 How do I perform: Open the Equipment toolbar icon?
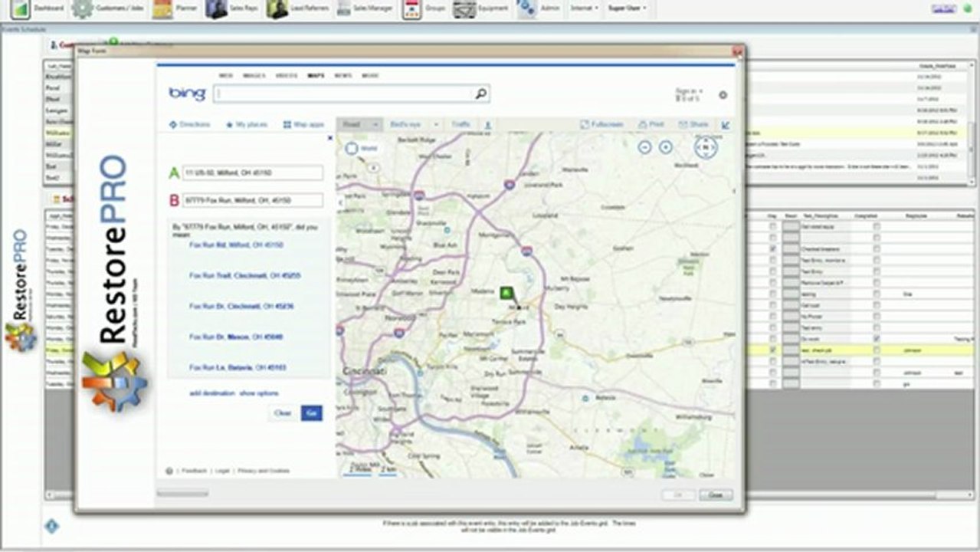coord(464,9)
